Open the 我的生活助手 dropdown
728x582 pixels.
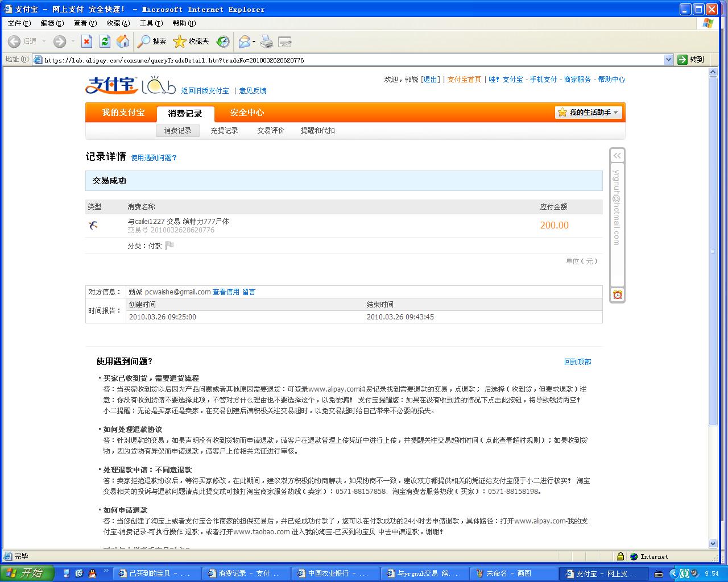[x=589, y=113]
